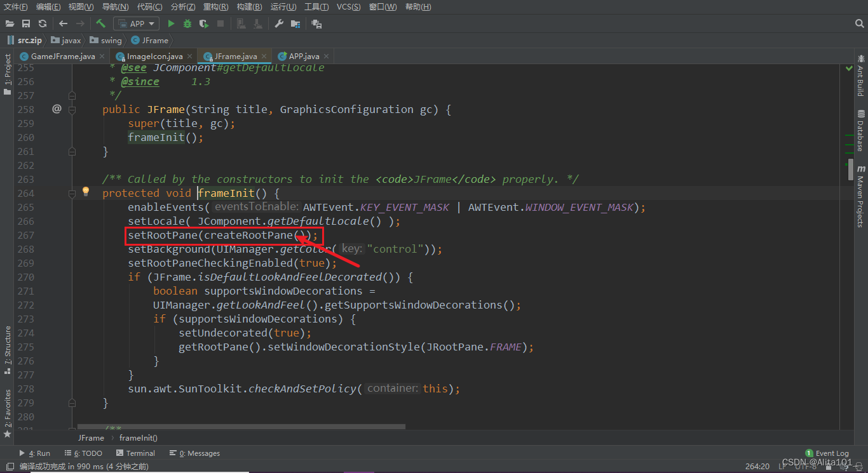Open the 代码(C) menu

tap(149, 6)
